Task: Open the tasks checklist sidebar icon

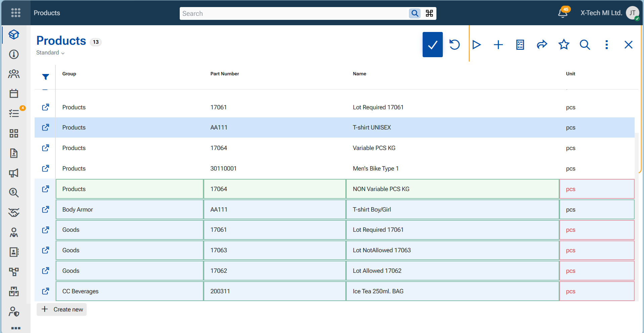Action: click(14, 113)
